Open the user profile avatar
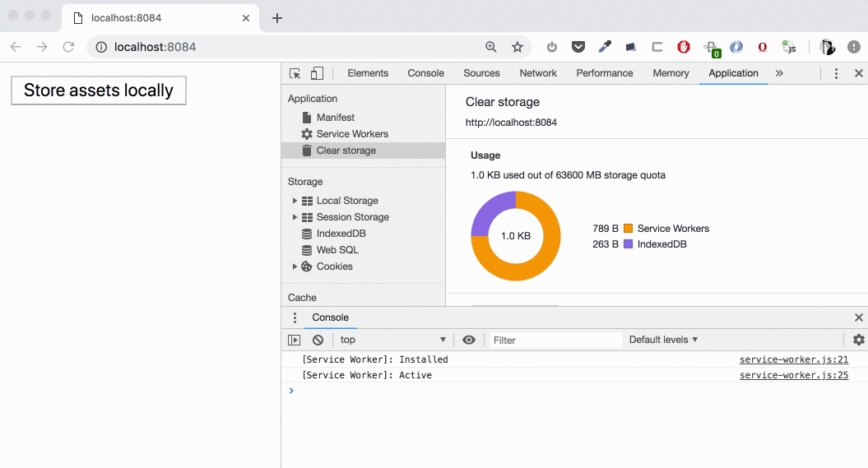The height and width of the screenshot is (468, 868). [828, 47]
